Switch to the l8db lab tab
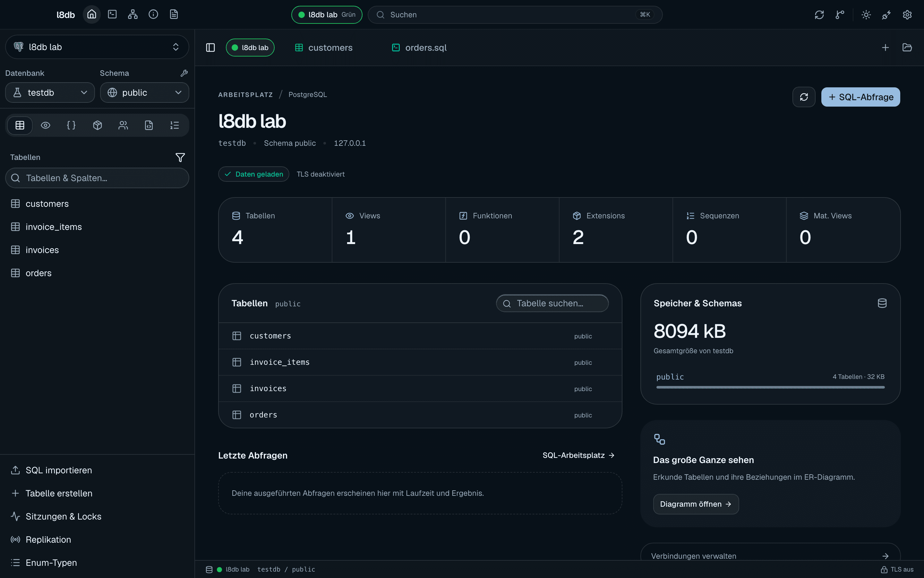The image size is (924, 578). (250, 48)
